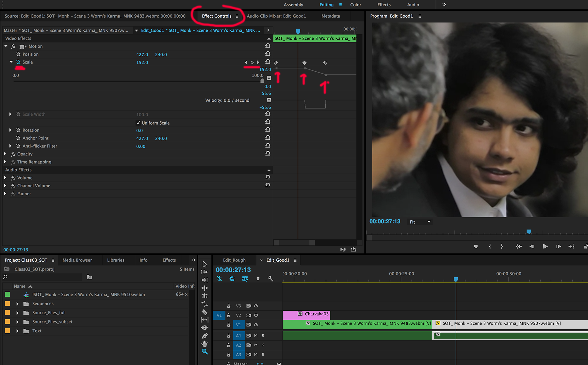The width and height of the screenshot is (588, 365).
Task: Open the timeline wrench settings
Action: click(270, 279)
